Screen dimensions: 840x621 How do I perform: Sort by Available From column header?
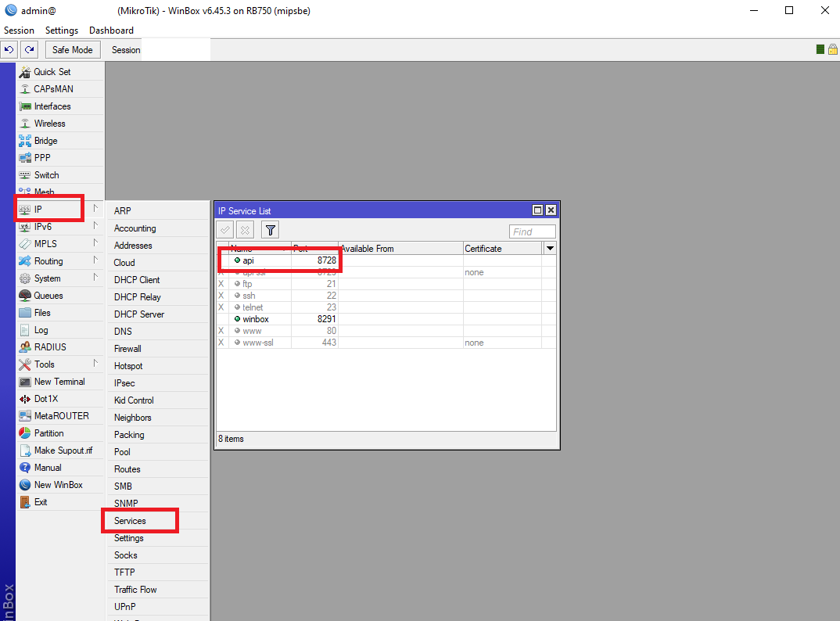tap(400, 248)
